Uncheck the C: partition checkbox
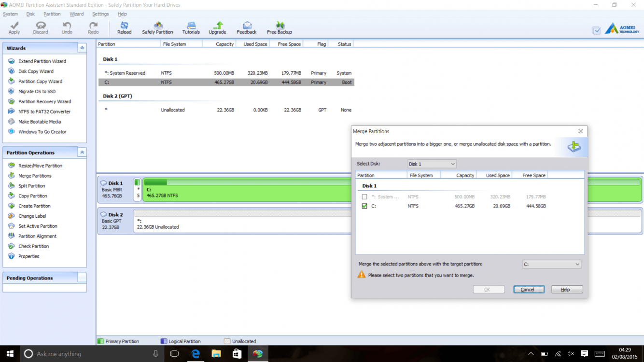 [x=364, y=206]
